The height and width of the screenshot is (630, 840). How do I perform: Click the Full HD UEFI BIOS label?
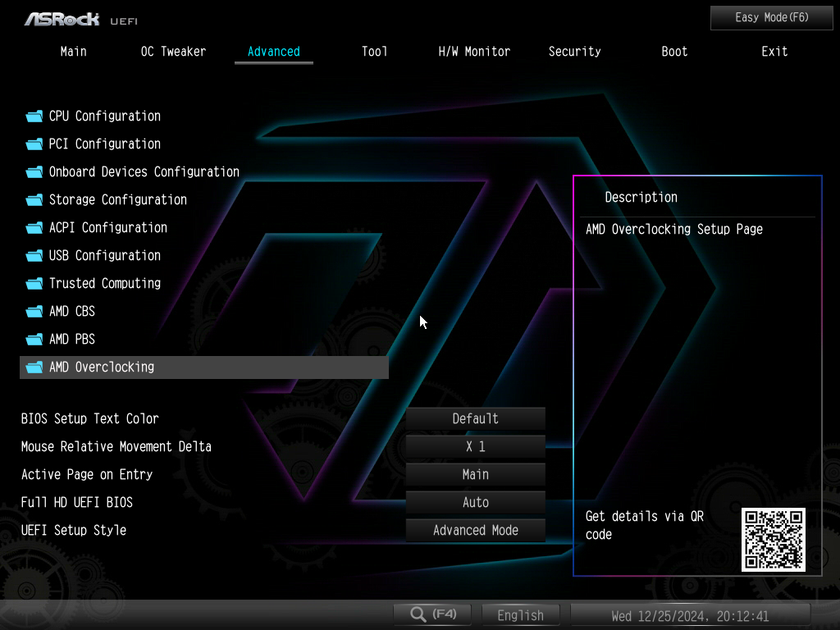76,502
